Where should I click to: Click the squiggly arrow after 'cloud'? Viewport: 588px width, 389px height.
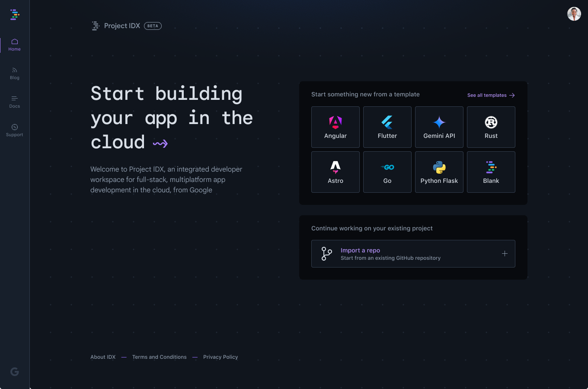(160, 143)
